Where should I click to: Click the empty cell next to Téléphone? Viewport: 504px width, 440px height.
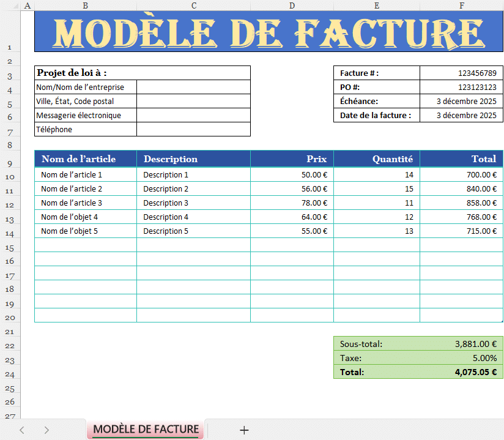[x=193, y=129]
